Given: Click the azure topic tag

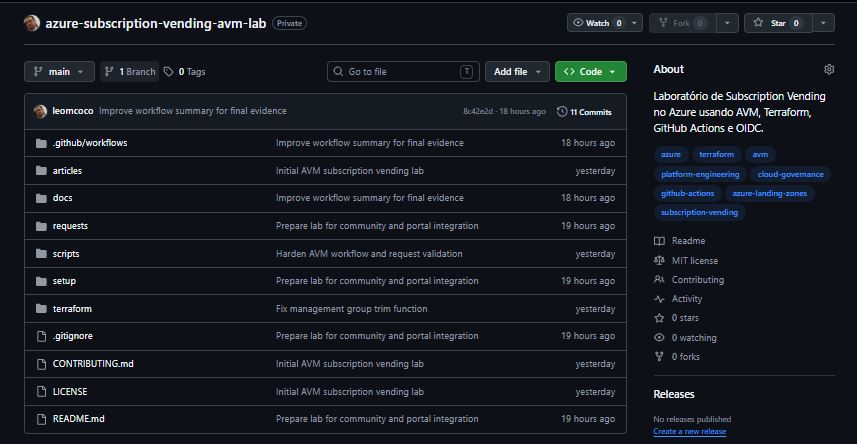Looking at the screenshot, I should [671, 155].
